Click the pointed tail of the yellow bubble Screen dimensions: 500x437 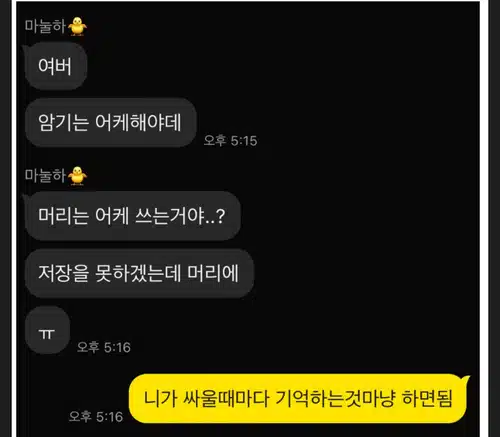click(466, 379)
